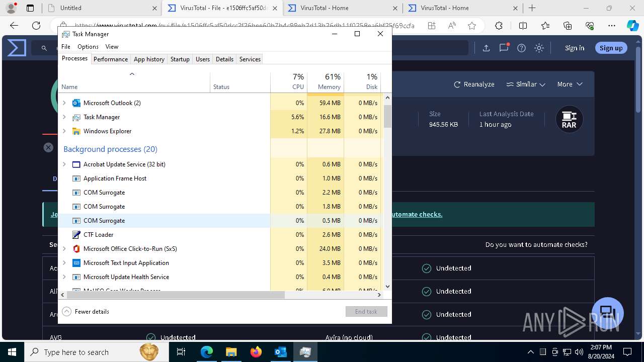Viewport: 644px width, 362px height.
Task: Click the VirusTotal upload file icon
Action: coord(486,48)
